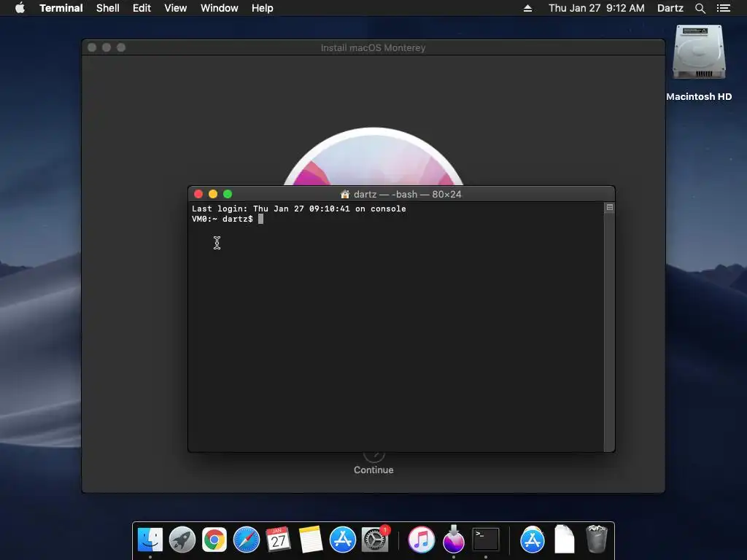Open the Apple menu
The width and height of the screenshot is (747, 560).
(20, 8)
